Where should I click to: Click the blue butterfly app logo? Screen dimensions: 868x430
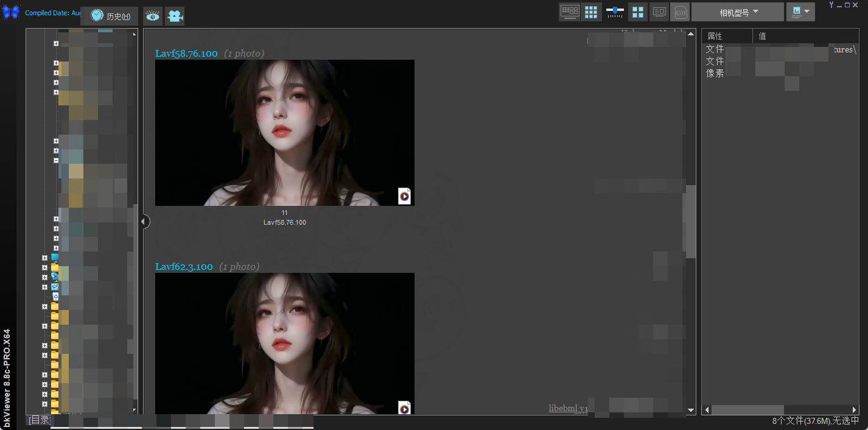pyautogui.click(x=11, y=12)
